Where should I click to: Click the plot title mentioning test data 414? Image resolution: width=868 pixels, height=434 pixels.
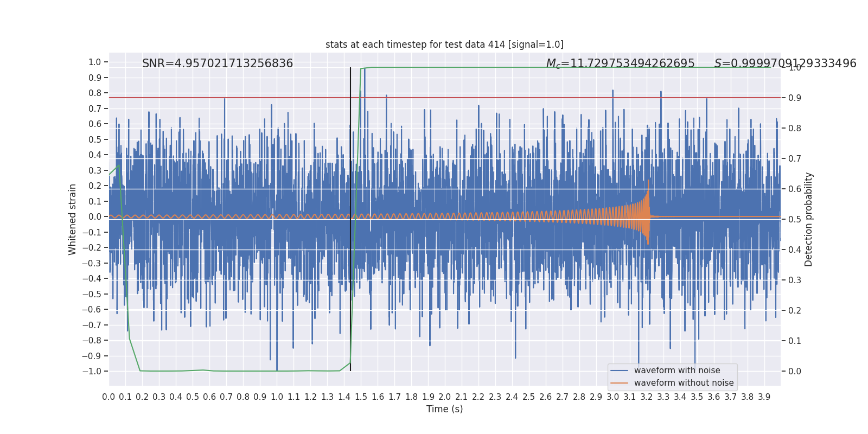(x=444, y=44)
